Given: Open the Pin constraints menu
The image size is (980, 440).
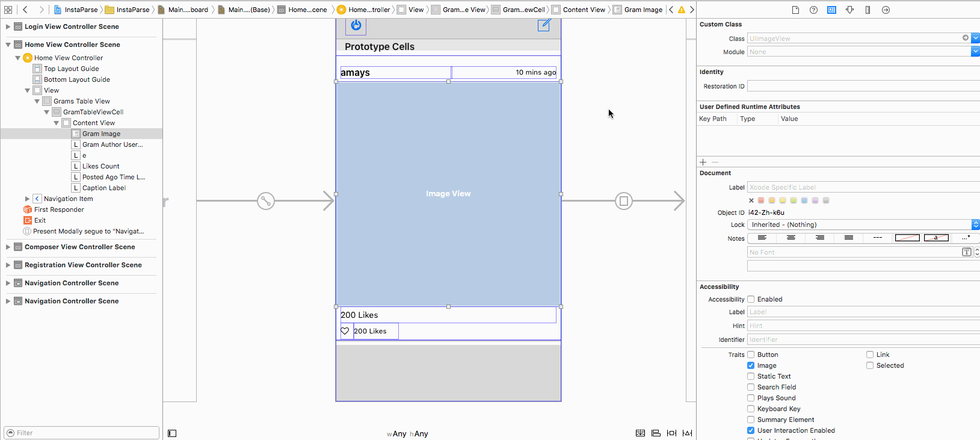Looking at the screenshot, I should tap(671, 433).
